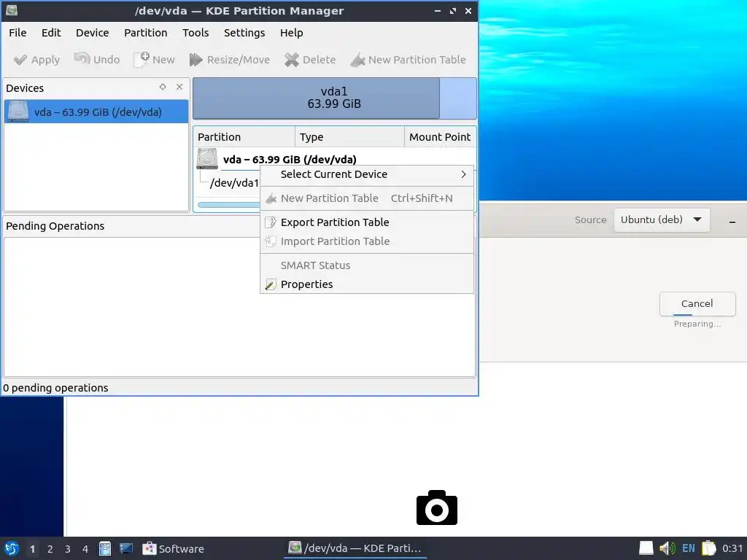Screen dimensions: 747x560
Task: Open Properties from the context menu
Action: (367, 284)
